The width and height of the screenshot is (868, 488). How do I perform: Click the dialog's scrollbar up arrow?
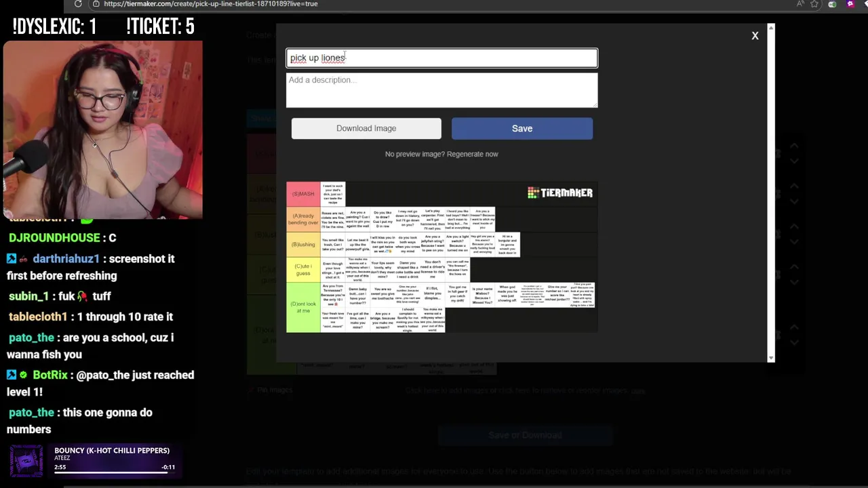tap(770, 28)
